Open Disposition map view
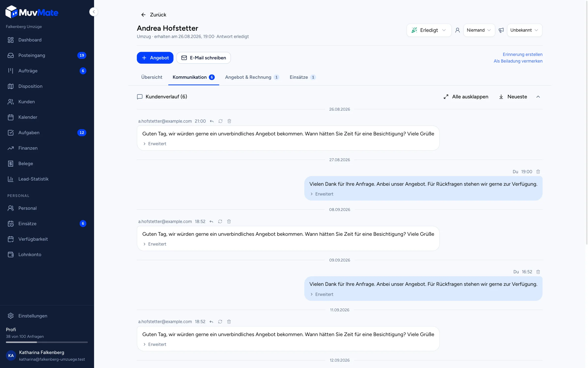The image size is (588, 368). (47, 86)
